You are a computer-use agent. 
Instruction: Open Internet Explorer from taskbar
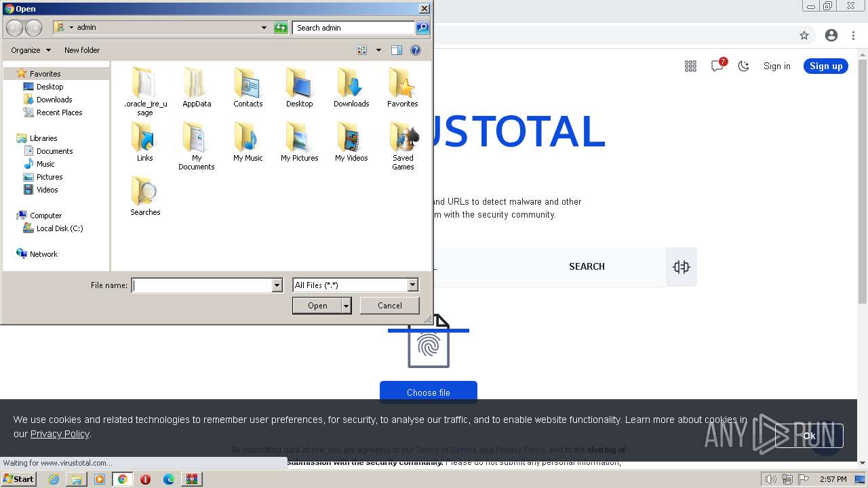[x=54, y=479]
